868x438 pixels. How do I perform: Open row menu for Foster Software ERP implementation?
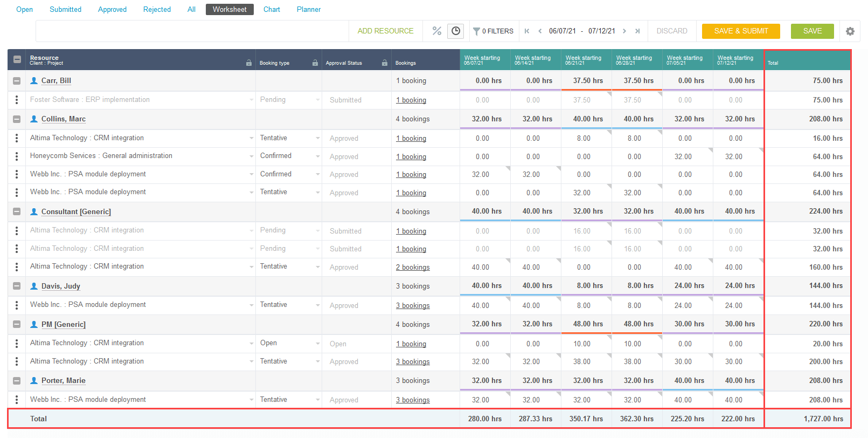pos(17,100)
